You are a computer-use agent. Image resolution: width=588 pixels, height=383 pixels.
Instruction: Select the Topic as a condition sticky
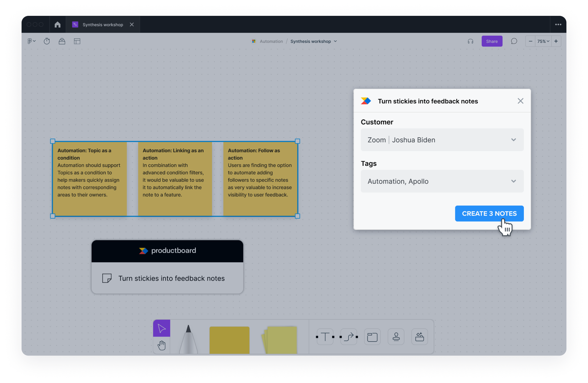click(x=90, y=179)
